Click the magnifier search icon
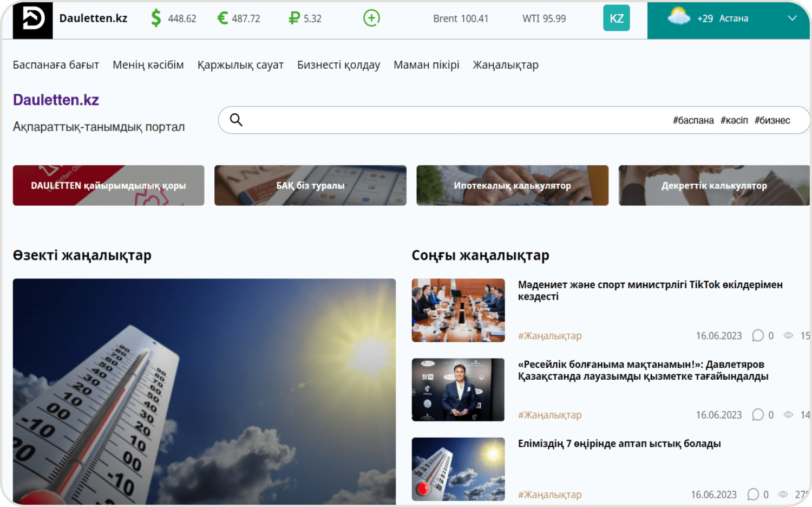This screenshot has width=812, height=507. [236, 120]
